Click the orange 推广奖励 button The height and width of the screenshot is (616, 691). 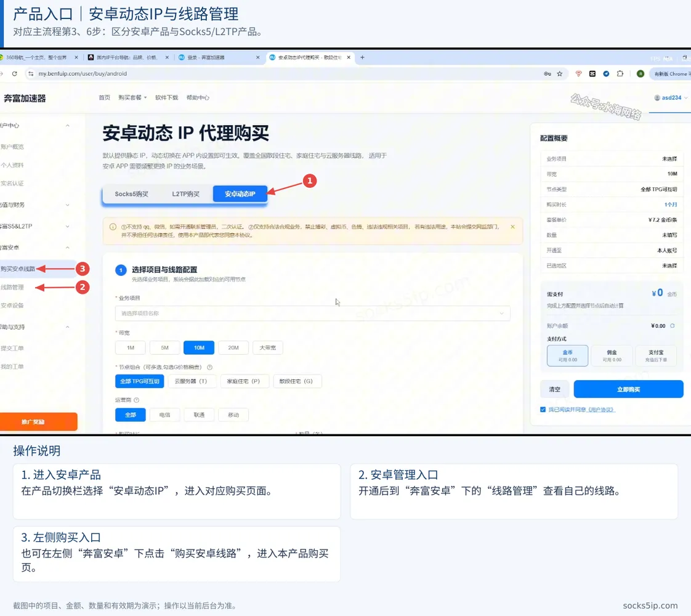pos(38,422)
